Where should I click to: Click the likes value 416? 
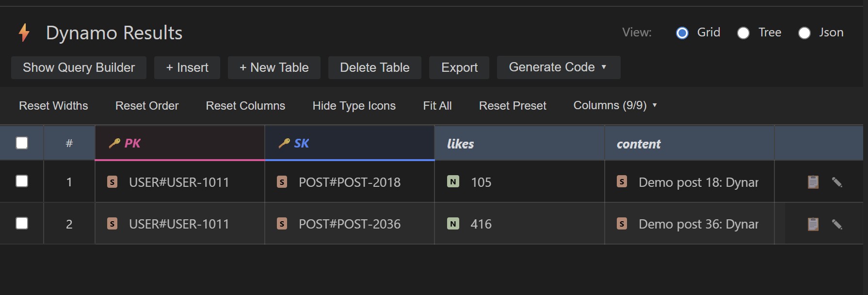pyautogui.click(x=481, y=224)
